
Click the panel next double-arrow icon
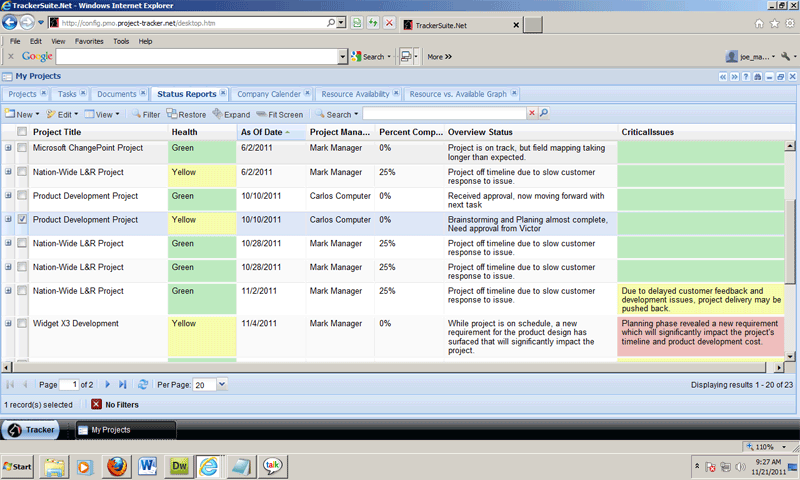click(x=735, y=77)
